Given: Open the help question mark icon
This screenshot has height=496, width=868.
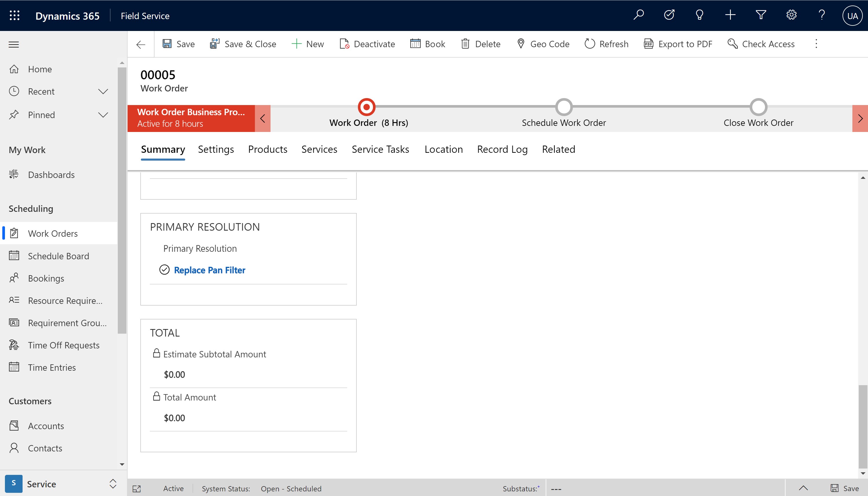Looking at the screenshot, I should pos(822,15).
